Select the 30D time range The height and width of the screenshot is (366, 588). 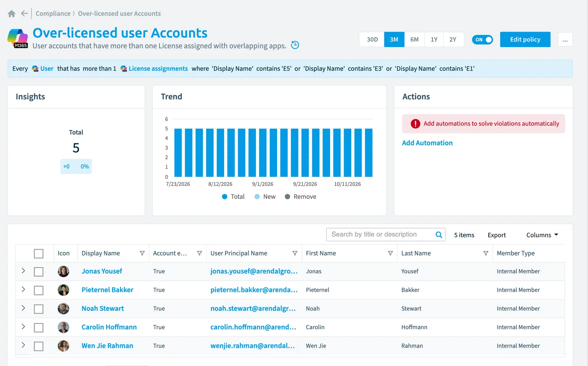coord(372,39)
